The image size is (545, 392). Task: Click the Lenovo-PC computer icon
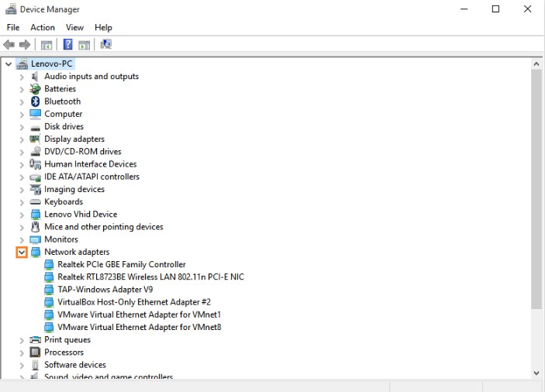pyautogui.click(x=22, y=64)
